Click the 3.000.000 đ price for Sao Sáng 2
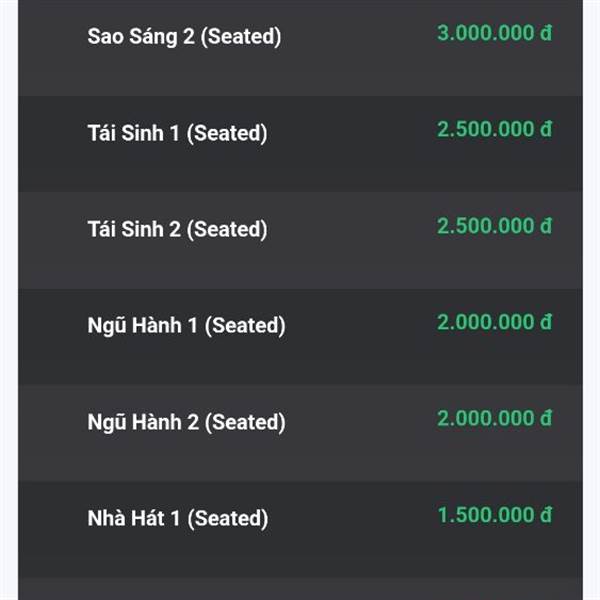This screenshot has height=600, width=600. (x=495, y=33)
